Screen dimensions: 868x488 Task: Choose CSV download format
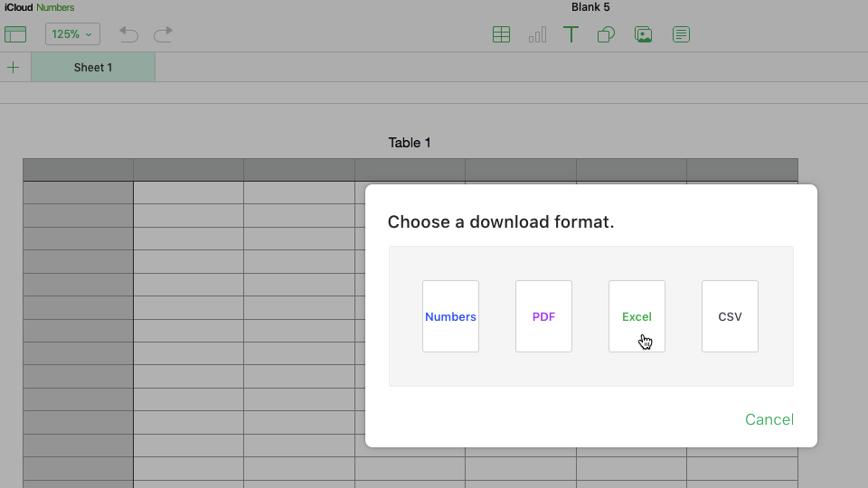pos(731,316)
